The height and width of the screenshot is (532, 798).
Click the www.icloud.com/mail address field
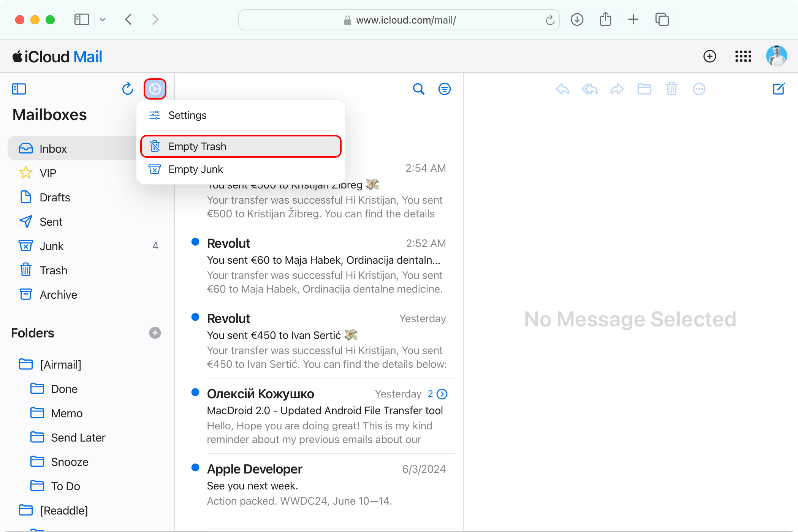pos(399,20)
